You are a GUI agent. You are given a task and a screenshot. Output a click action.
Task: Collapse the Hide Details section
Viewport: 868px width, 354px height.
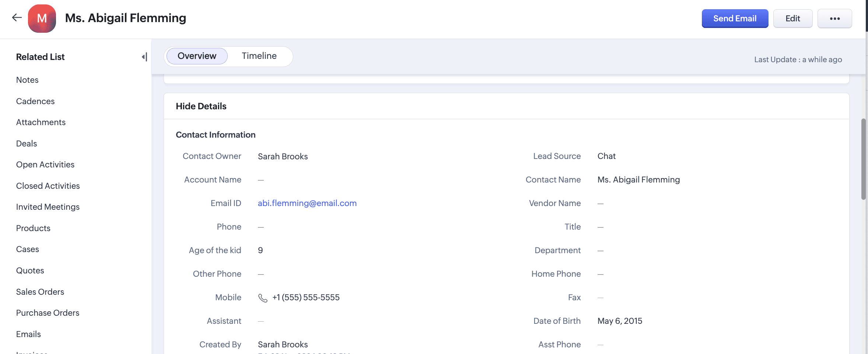point(201,106)
